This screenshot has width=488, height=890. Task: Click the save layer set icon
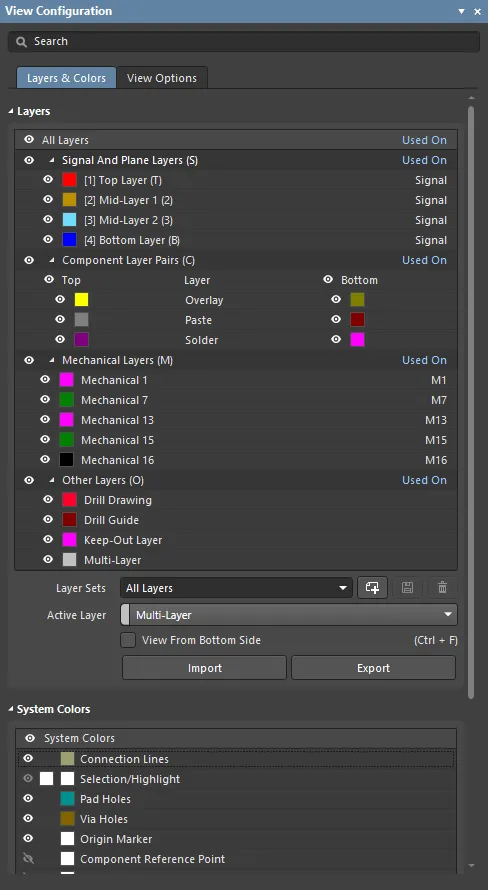click(x=407, y=588)
